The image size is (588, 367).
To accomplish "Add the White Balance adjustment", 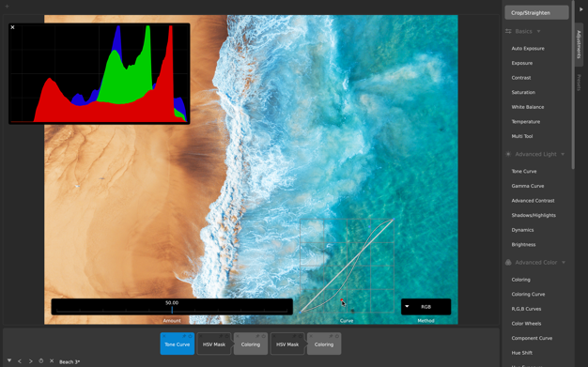I will pyautogui.click(x=528, y=107).
